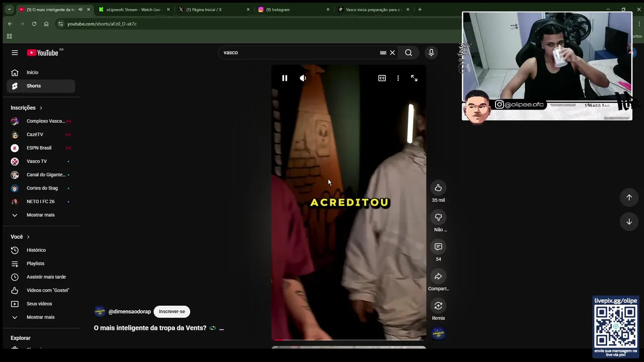Expand Mostrar mais under Você
Screen dimensions: 644x362
(x=41, y=317)
